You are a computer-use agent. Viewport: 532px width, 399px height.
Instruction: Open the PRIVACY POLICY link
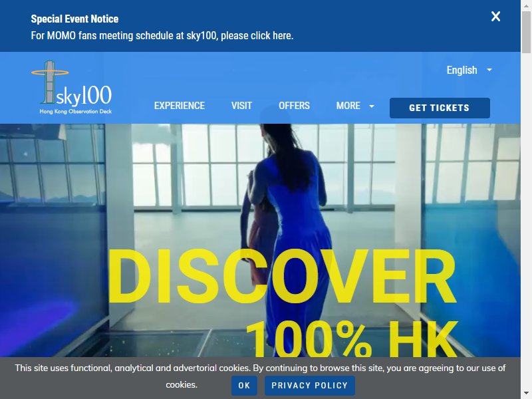click(310, 386)
